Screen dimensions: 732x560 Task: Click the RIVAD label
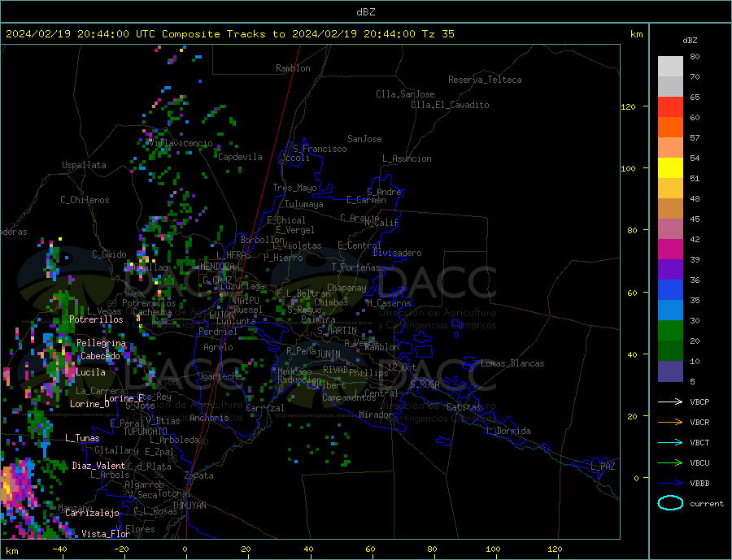point(336,370)
